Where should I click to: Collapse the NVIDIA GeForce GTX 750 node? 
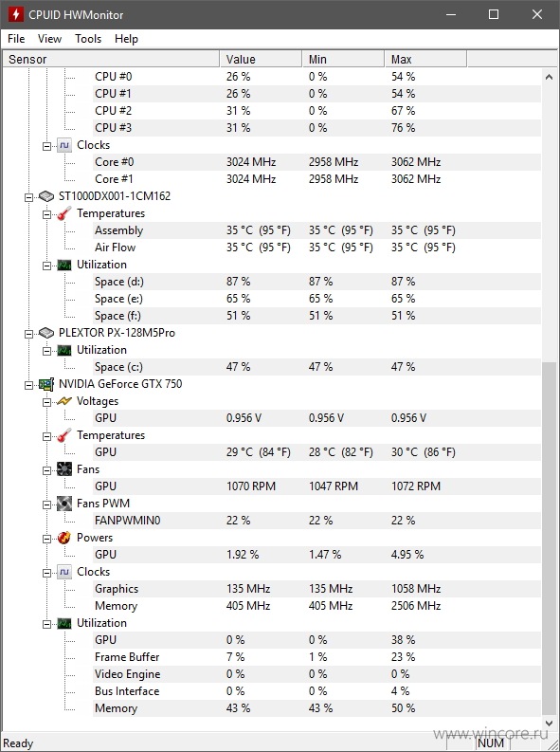(28, 385)
